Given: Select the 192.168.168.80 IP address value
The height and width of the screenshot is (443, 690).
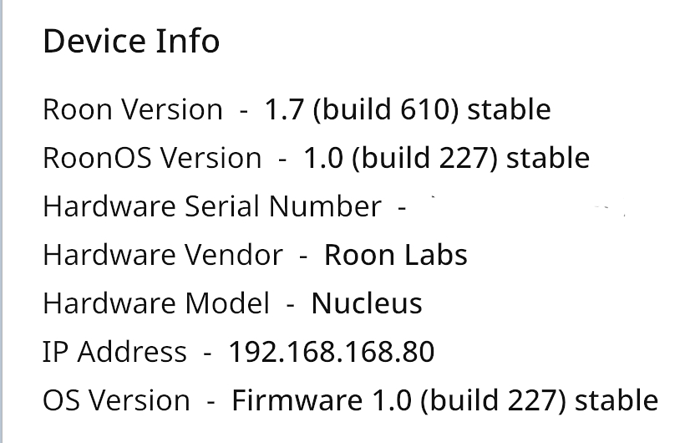Looking at the screenshot, I should [331, 352].
